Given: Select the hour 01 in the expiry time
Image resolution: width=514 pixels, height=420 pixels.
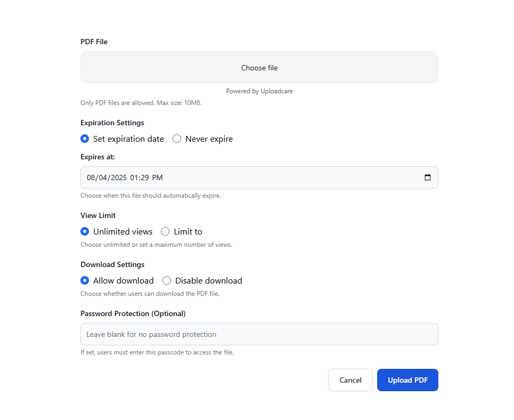Looking at the screenshot, I should 134,177.
